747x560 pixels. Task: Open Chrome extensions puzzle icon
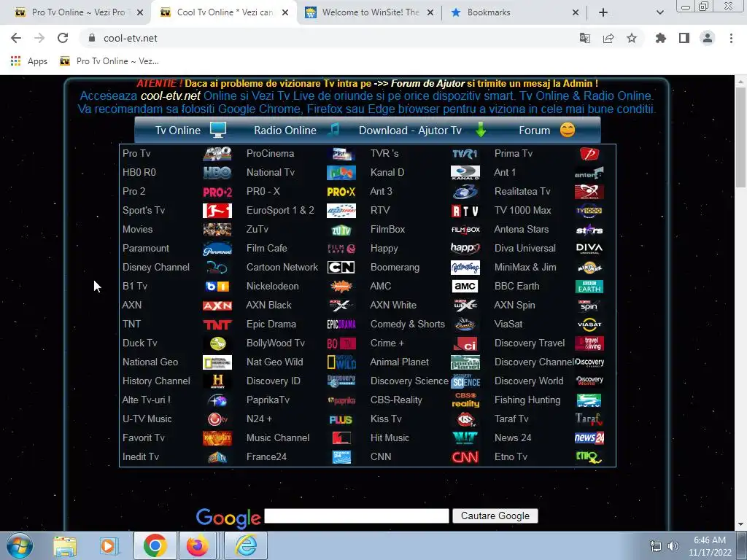pyautogui.click(x=661, y=38)
